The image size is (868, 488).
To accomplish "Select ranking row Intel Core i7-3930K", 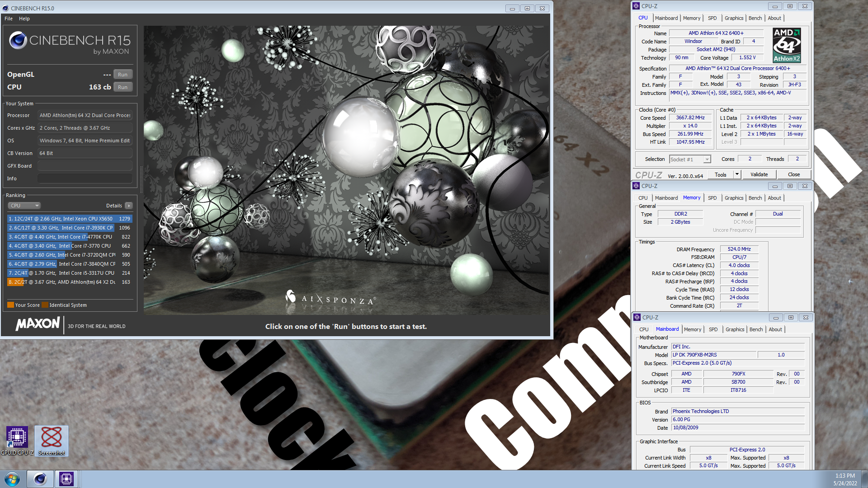I will (70, 228).
